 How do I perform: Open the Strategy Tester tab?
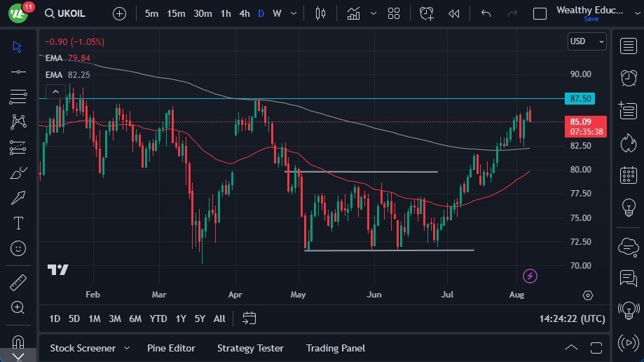(250, 348)
